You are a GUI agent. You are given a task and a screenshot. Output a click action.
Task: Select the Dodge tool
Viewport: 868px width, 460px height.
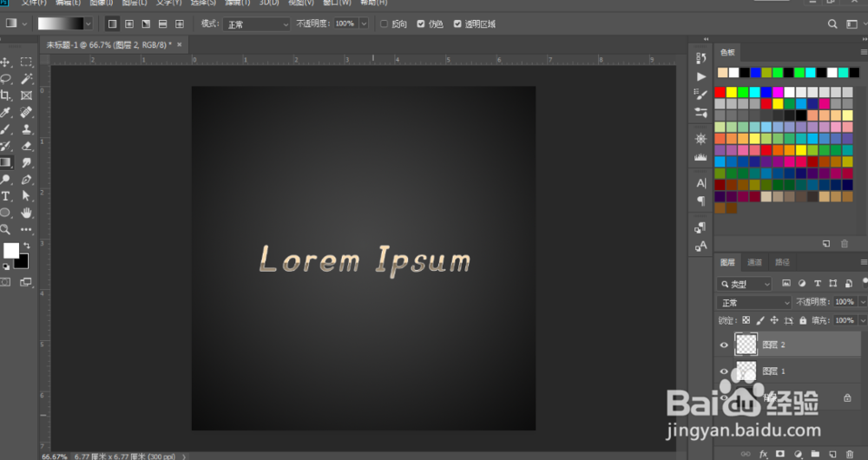5,180
